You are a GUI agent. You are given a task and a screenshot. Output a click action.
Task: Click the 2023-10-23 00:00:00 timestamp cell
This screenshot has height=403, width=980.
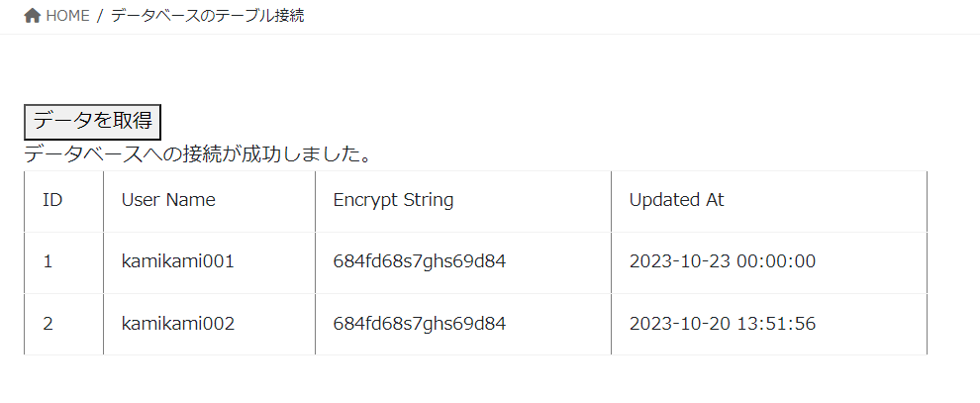click(x=722, y=261)
